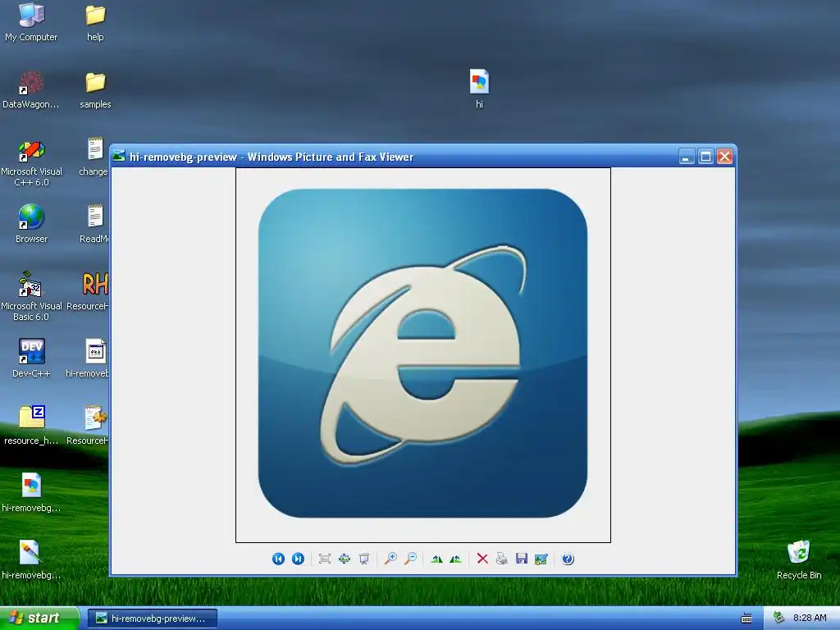Maximize the Picture and Fax Viewer window
Viewport: 840px width, 630px height.
705,157
